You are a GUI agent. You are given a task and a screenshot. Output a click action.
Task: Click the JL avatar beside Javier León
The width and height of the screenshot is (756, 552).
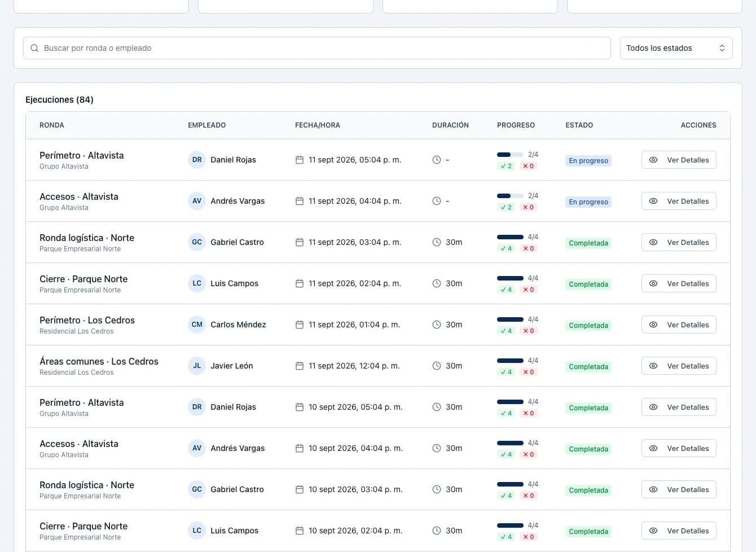click(x=197, y=366)
